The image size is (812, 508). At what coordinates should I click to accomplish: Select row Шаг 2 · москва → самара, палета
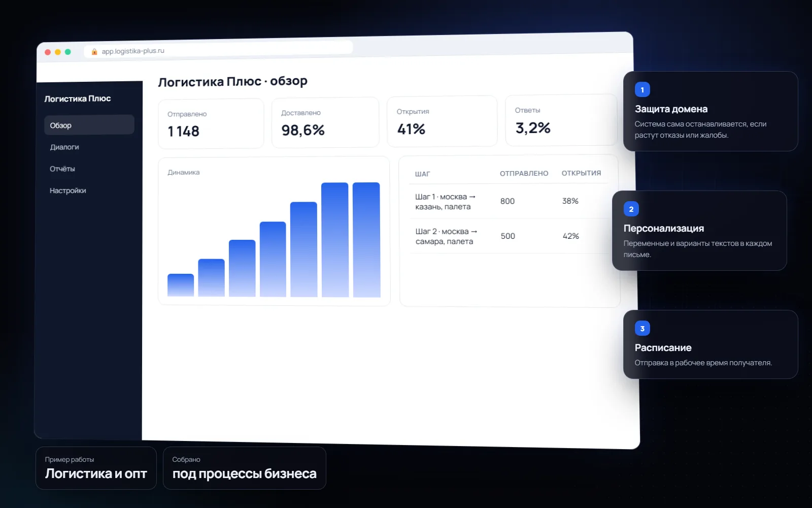pos(510,236)
